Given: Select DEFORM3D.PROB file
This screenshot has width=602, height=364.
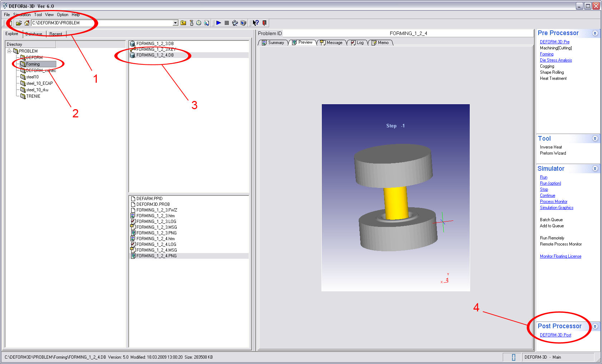Looking at the screenshot, I should point(150,204).
